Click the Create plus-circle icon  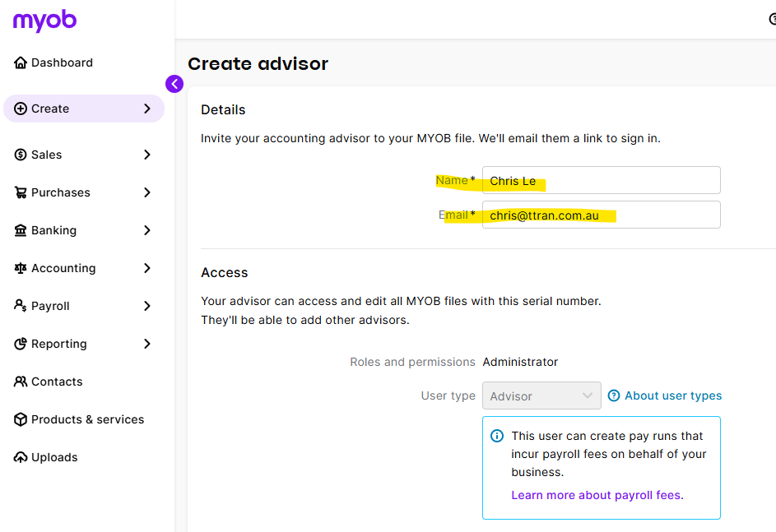coord(21,109)
